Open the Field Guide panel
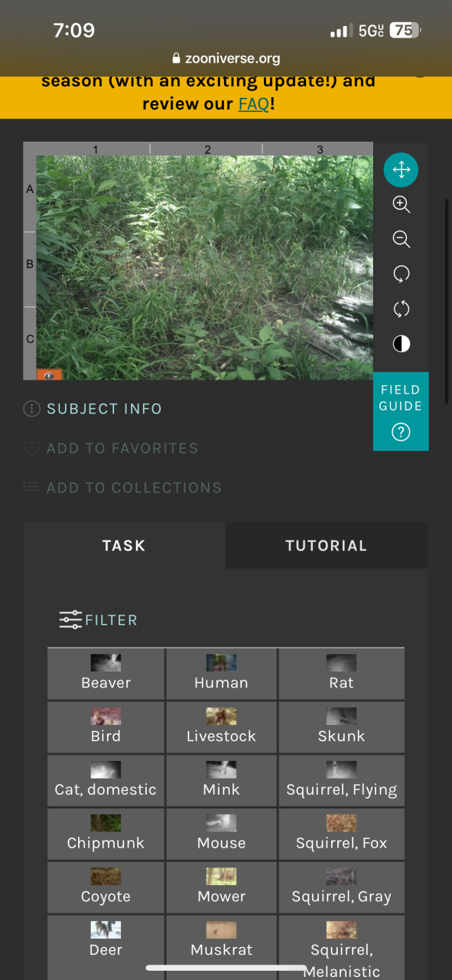Viewport: 452px width, 980px height. [401, 412]
